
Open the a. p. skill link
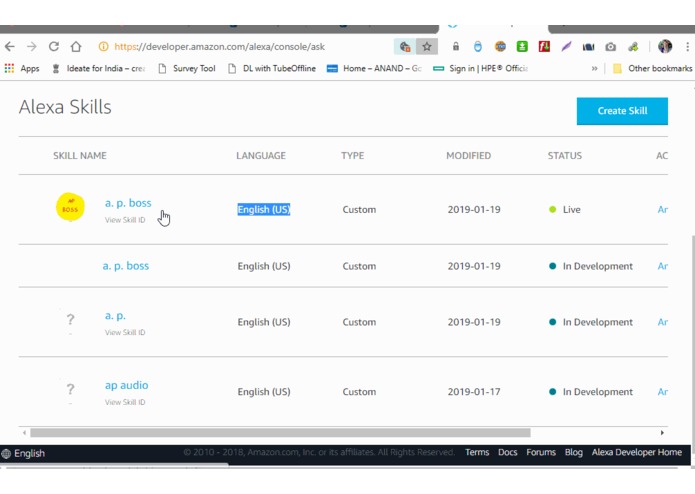pyautogui.click(x=115, y=315)
